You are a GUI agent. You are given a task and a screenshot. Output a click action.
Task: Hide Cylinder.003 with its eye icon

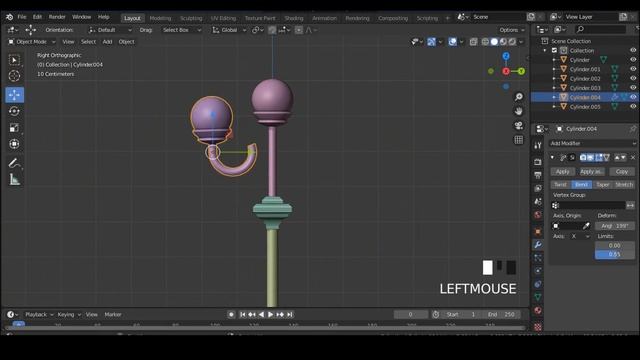tap(633, 88)
